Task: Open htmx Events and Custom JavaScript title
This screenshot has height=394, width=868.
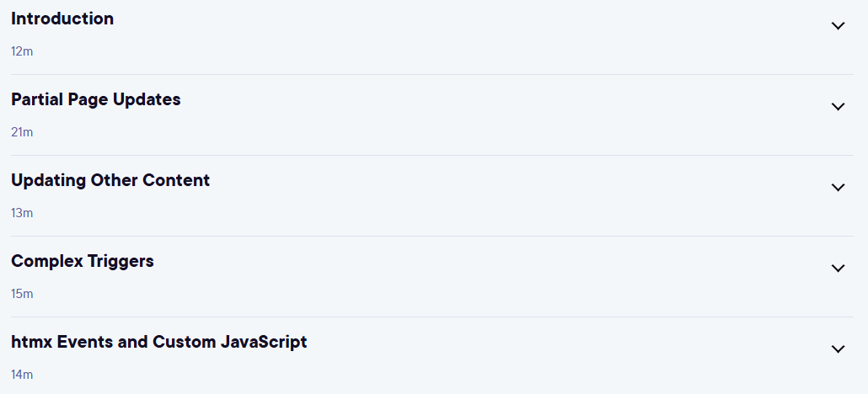Action: tap(159, 342)
